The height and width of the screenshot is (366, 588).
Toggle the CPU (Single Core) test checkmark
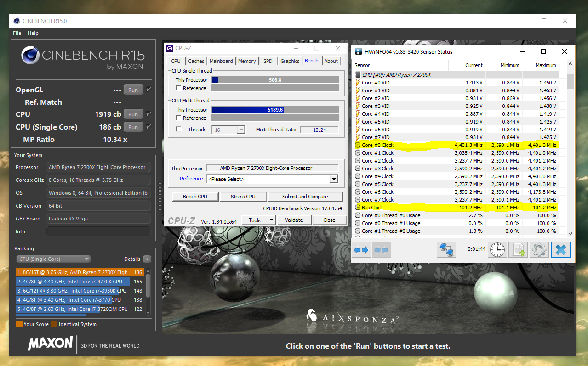coord(148,127)
